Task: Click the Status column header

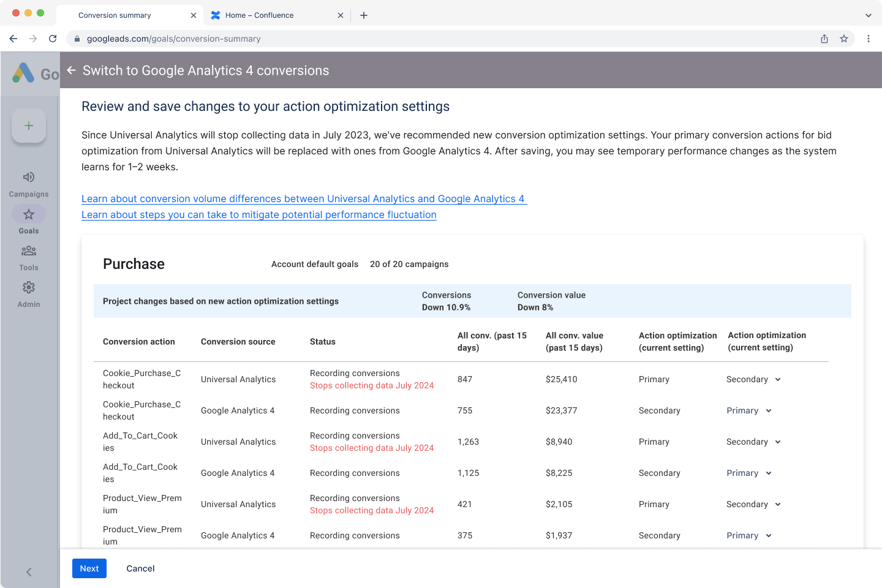Action: point(323,342)
